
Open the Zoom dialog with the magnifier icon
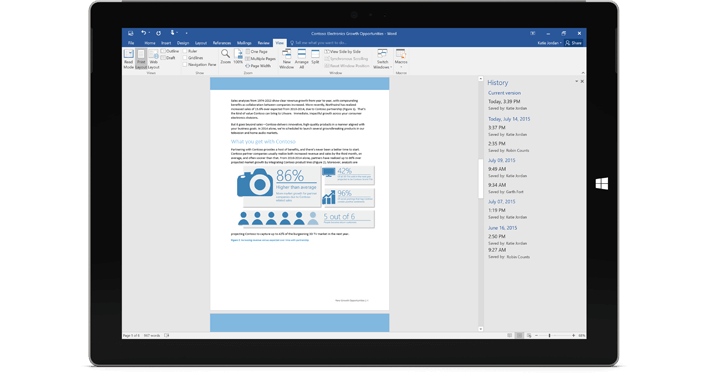pyautogui.click(x=226, y=57)
